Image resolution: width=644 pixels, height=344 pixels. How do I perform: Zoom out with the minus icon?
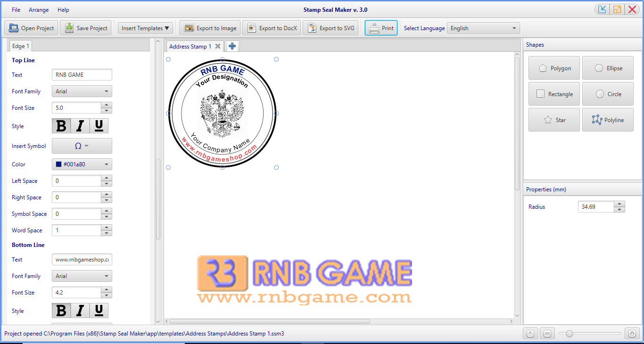click(x=547, y=334)
